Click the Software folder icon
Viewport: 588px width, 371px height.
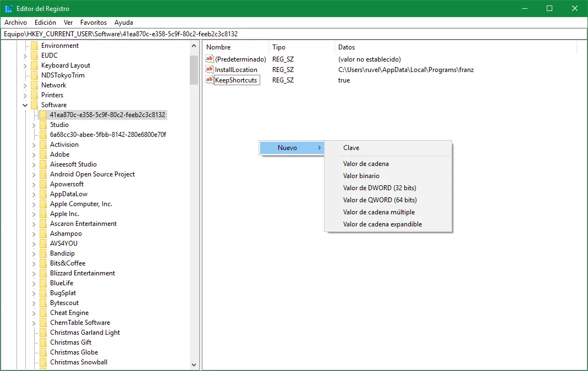[35, 105]
